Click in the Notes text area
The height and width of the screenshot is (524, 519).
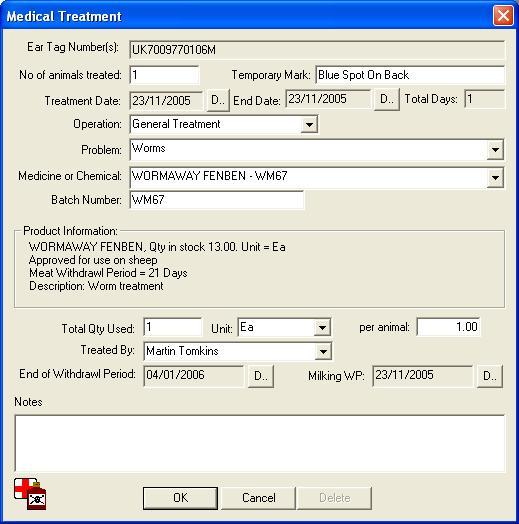coord(260,443)
